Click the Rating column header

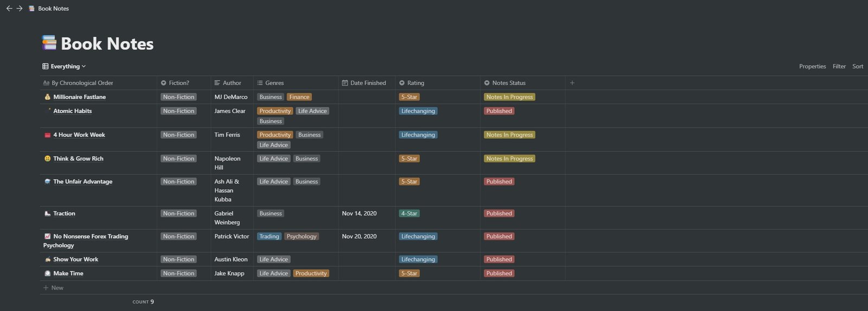[438, 83]
